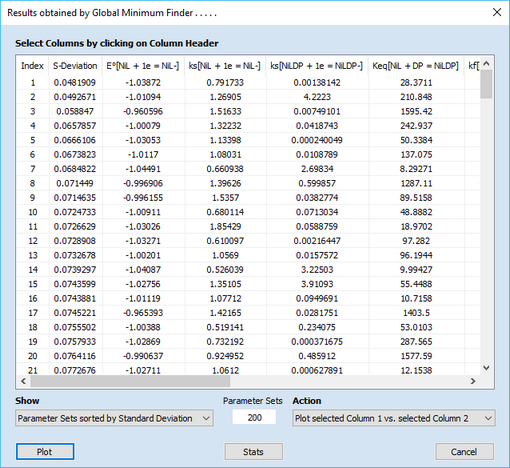Select ks[NiLDP + 1e = NiLDP-] column header
The height and width of the screenshot is (468, 510).
(x=317, y=66)
